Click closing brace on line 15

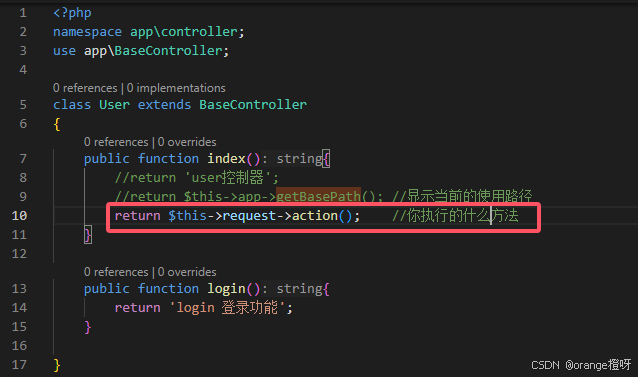pos(87,327)
